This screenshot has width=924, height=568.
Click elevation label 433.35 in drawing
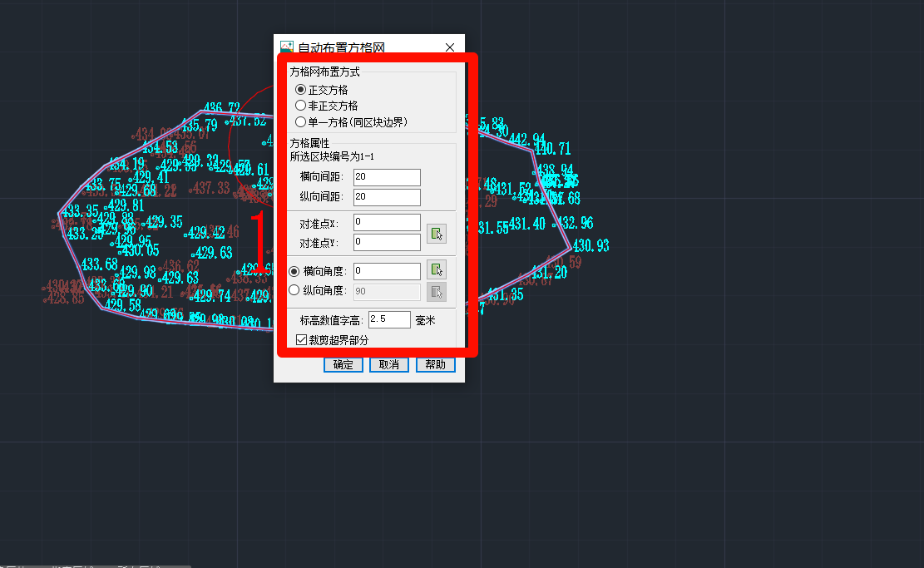click(x=81, y=211)
